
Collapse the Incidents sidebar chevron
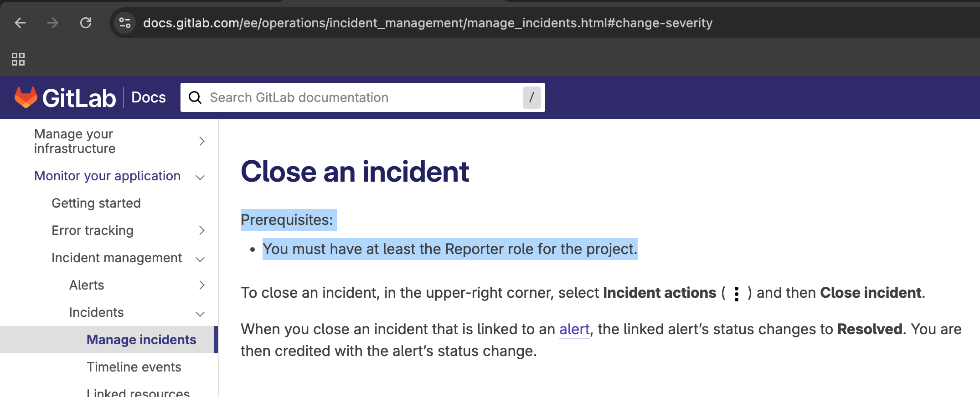click(x=200, y=314)
